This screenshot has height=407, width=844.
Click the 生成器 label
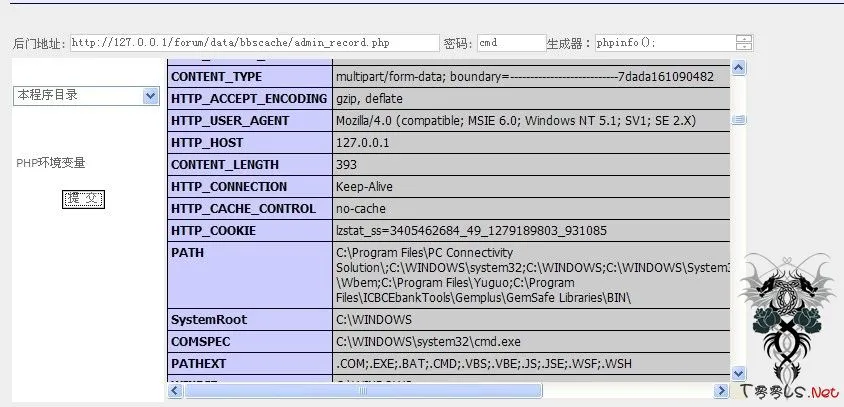pos(569,44)
